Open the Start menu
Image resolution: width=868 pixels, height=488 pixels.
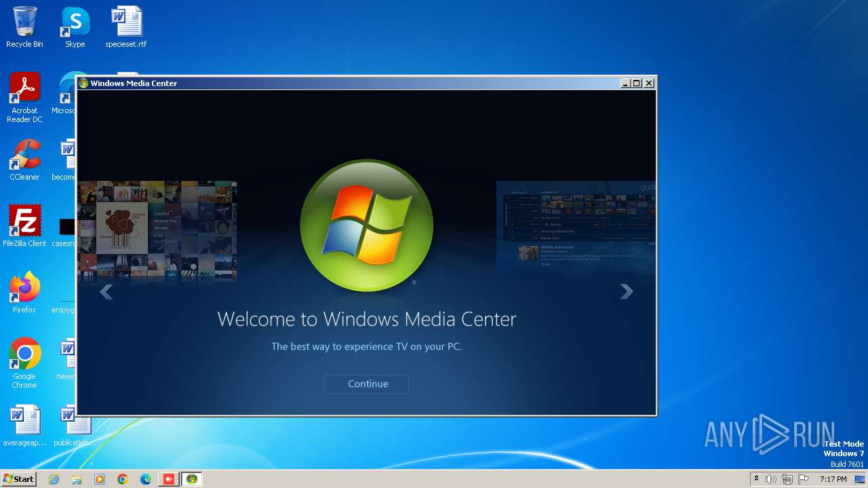(x=19, y=479)
